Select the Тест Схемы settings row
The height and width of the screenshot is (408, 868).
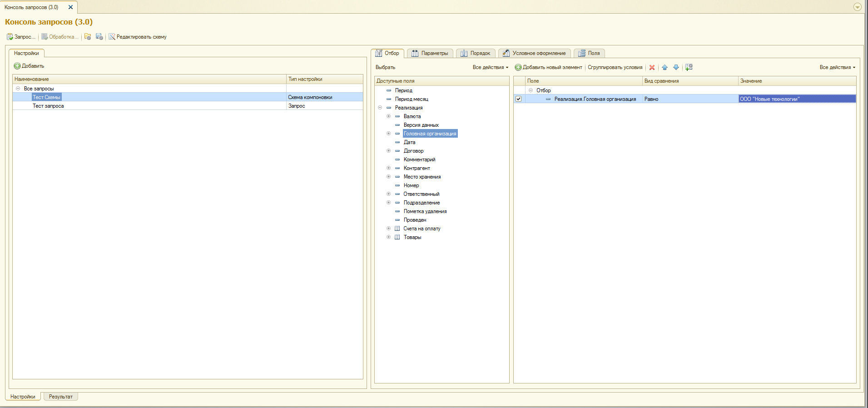coord(188,97)
